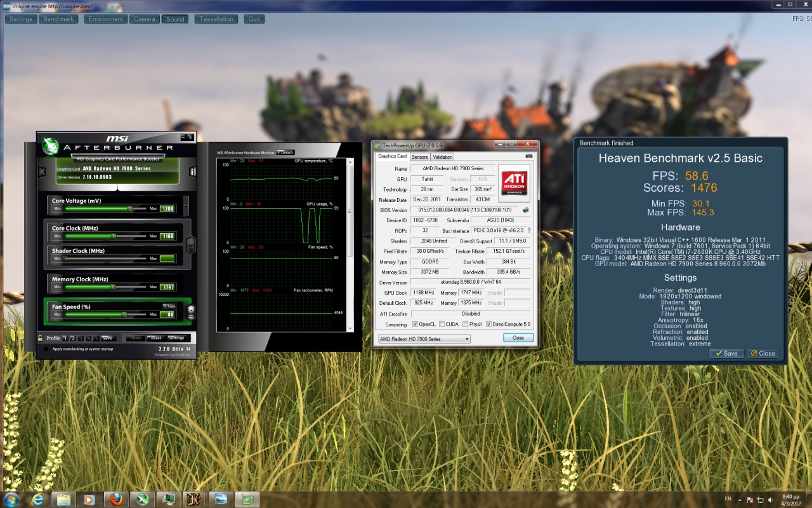Image resolution: width=812 pixels, height=508 pixels.
Task: Click the Memory Clock slider handle
Action: [x=112, y=286]
